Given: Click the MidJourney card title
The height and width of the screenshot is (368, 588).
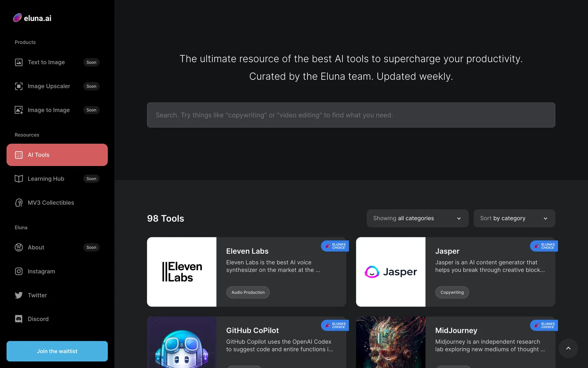Looking at the screenshot, I should 456,330.
